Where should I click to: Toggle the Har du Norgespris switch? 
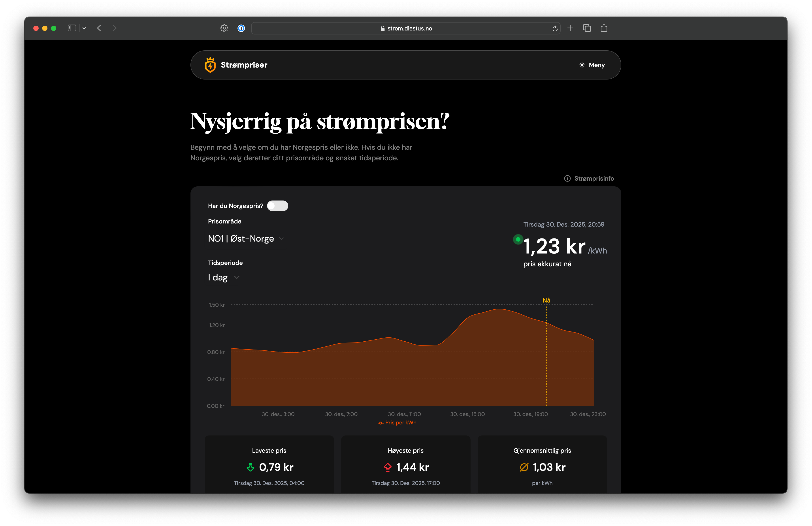277,206
